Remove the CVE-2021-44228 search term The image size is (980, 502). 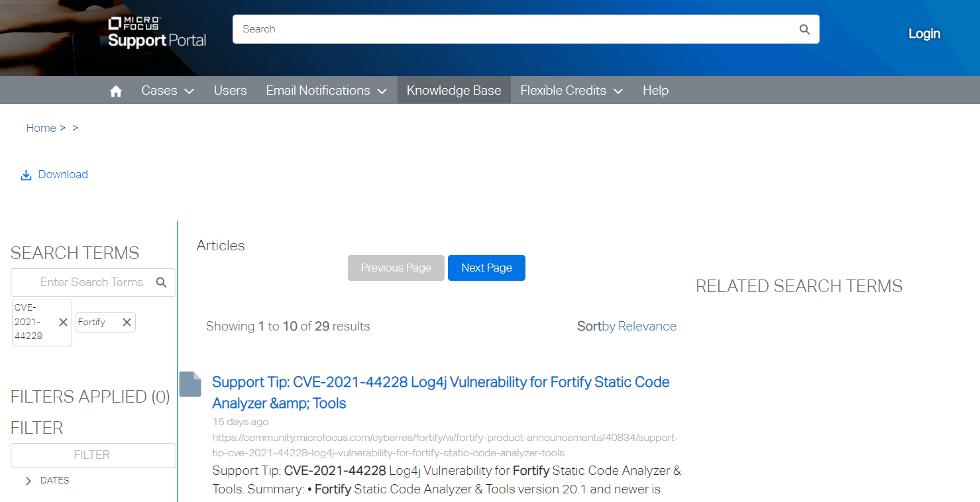point(63,322)
